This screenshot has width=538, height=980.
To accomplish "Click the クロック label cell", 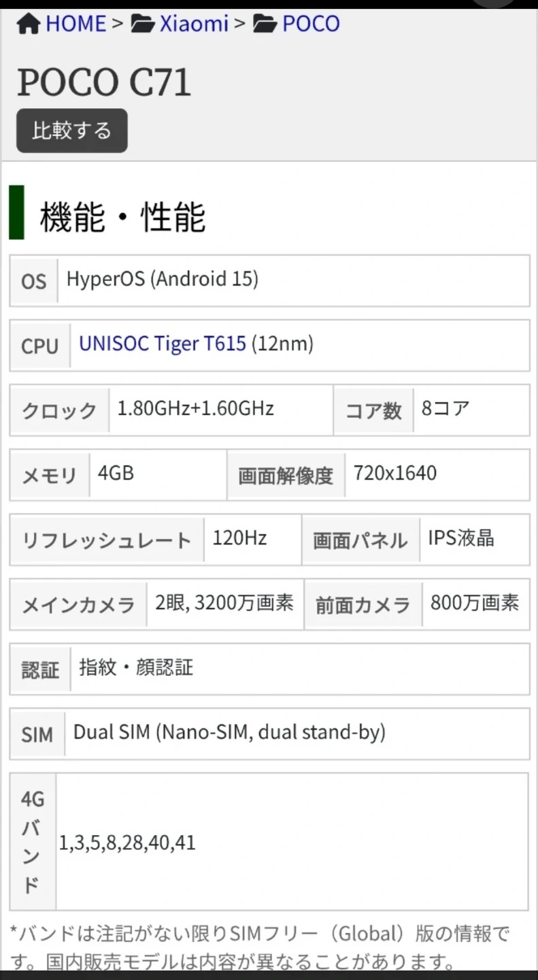I will [x=59, y=410].
